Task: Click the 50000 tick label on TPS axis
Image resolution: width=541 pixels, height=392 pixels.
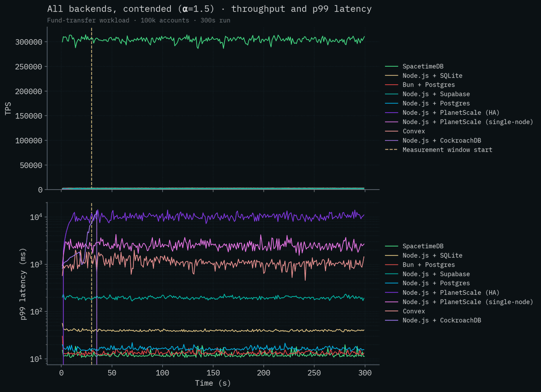Action: click(31, 165)
